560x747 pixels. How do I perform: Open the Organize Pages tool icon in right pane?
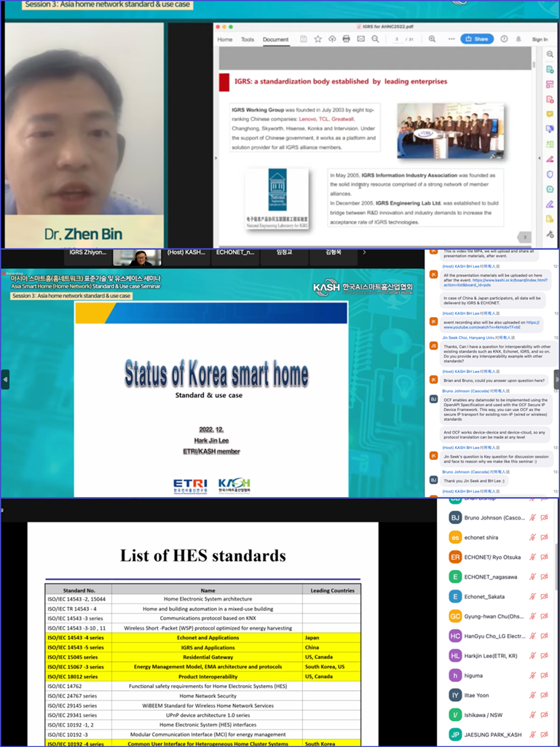click(550, 144)
